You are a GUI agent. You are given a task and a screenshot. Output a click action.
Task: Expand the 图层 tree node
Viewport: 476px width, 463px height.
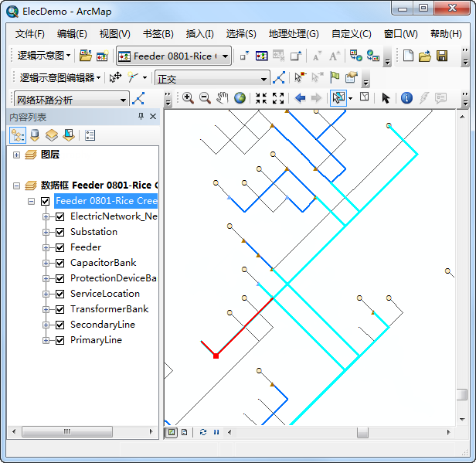[17, 155]
